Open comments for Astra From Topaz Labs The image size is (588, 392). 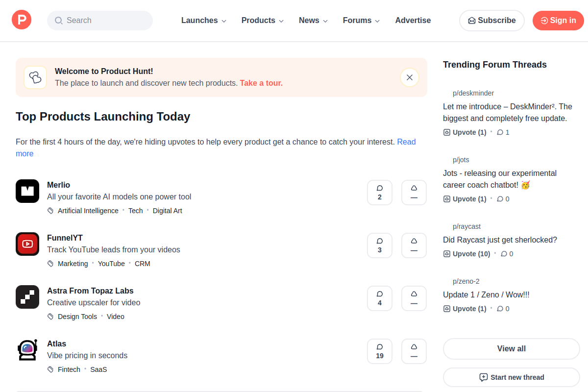tap(380, 298)
